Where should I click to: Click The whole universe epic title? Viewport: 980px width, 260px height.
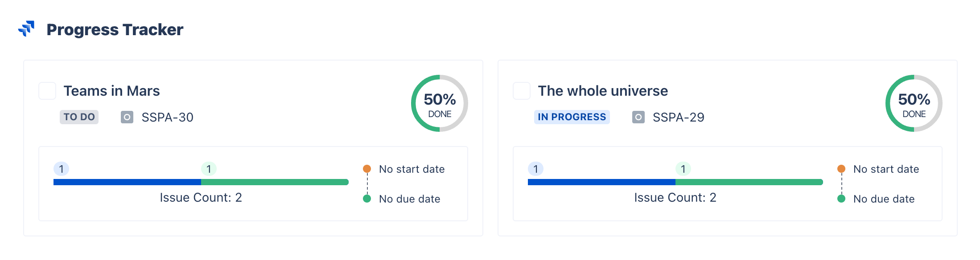click(603, 91)
